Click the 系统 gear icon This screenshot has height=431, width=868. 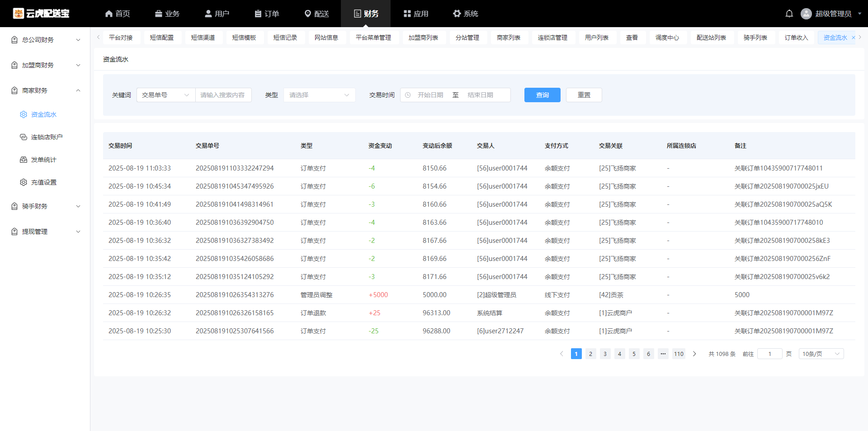[457, 14]
